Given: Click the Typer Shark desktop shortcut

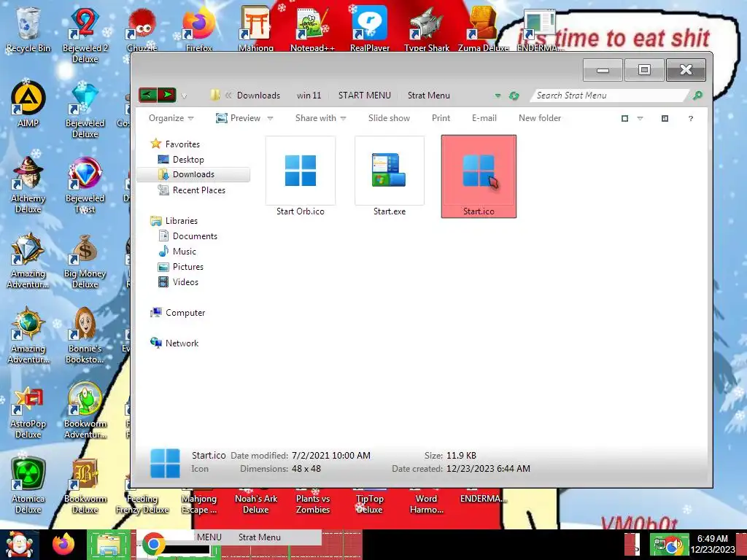Looking at the screenshot, I should click(426, 29).
